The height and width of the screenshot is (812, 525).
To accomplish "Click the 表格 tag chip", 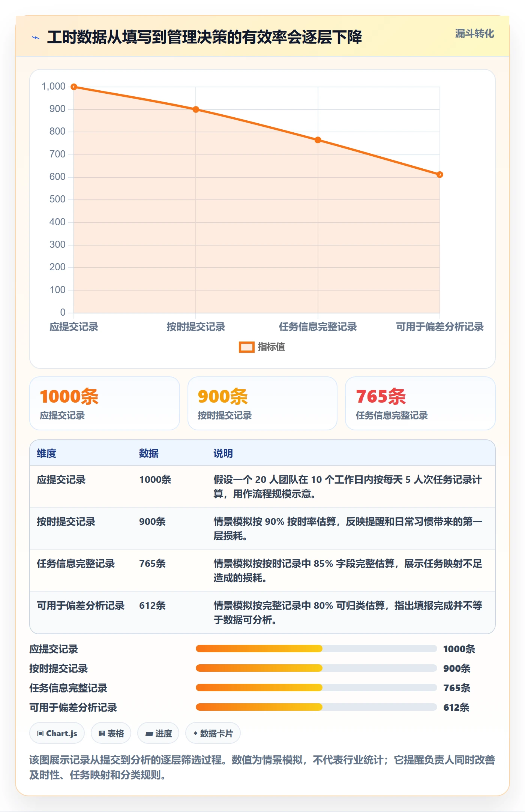I will pyautogui.click(x=111, y=733).
